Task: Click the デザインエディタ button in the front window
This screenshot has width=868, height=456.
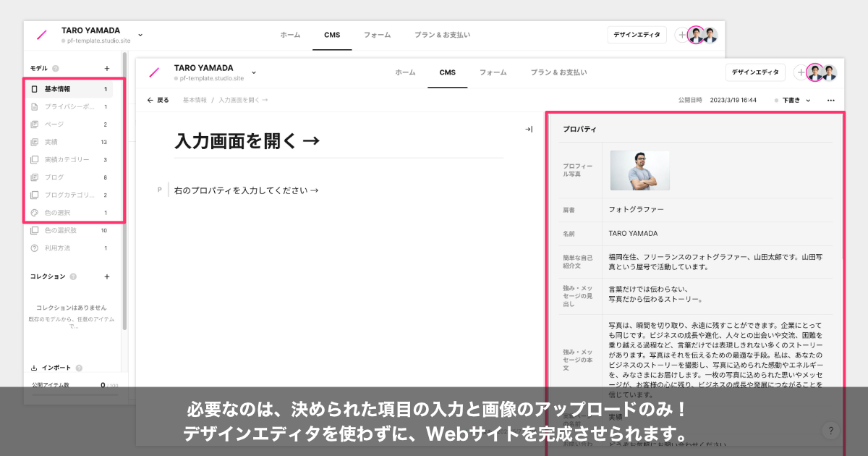Action: pyautogui.click(x=755, y=72)
